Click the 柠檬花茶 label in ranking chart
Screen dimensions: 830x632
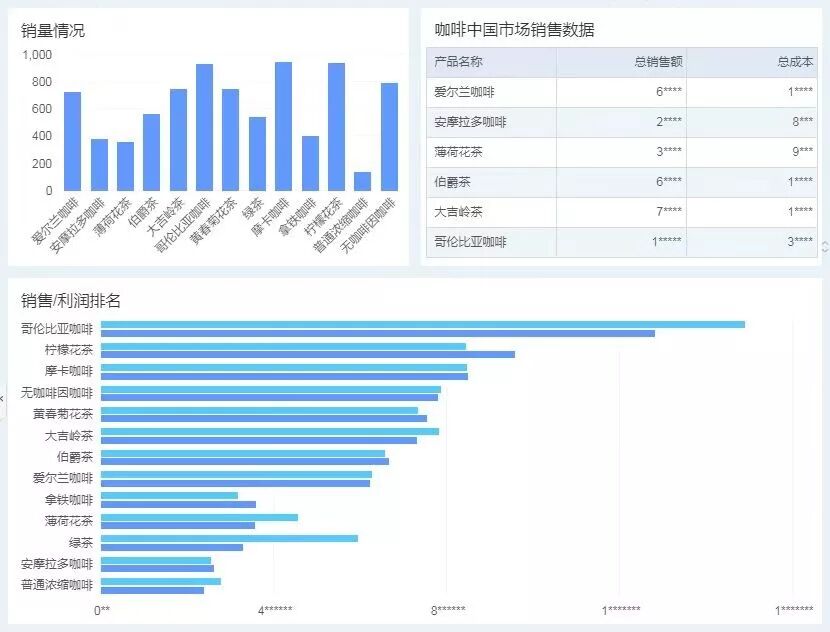pyautogui.click(x=69, y=350)
